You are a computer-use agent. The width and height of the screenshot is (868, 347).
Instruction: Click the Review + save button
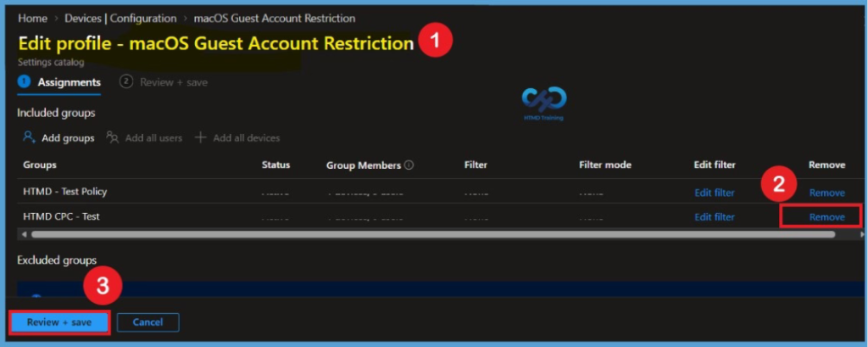tap(59, 322)
